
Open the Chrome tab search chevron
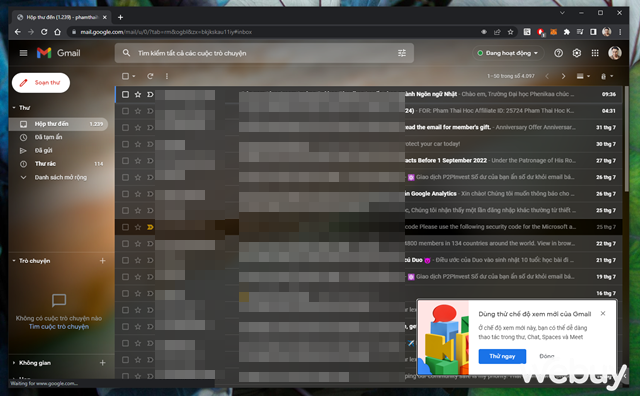[x=562, y=13]
